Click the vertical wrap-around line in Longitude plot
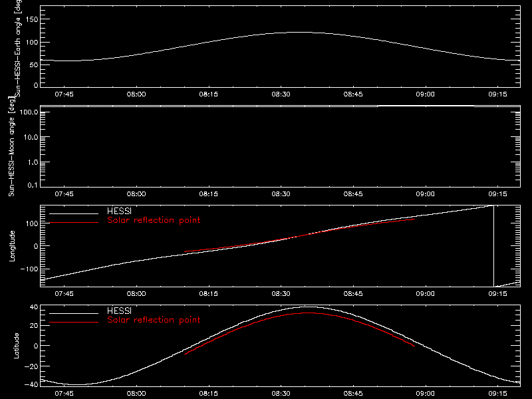Viewport: 532px width, 399px height. pyautogui.click(x=493, y=246)
